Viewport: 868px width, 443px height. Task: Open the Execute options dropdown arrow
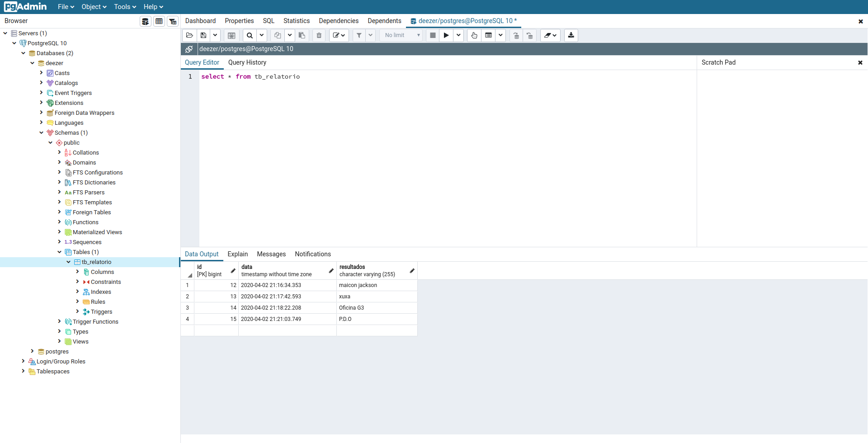[x=458, y=35]
